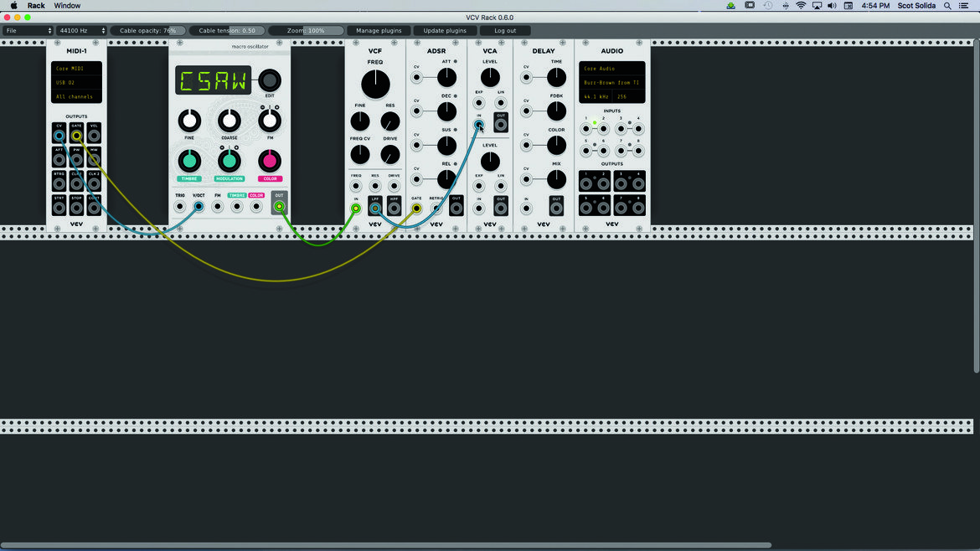
Task: Click the DELAY OUT jack
Action: tap(556, 208)
